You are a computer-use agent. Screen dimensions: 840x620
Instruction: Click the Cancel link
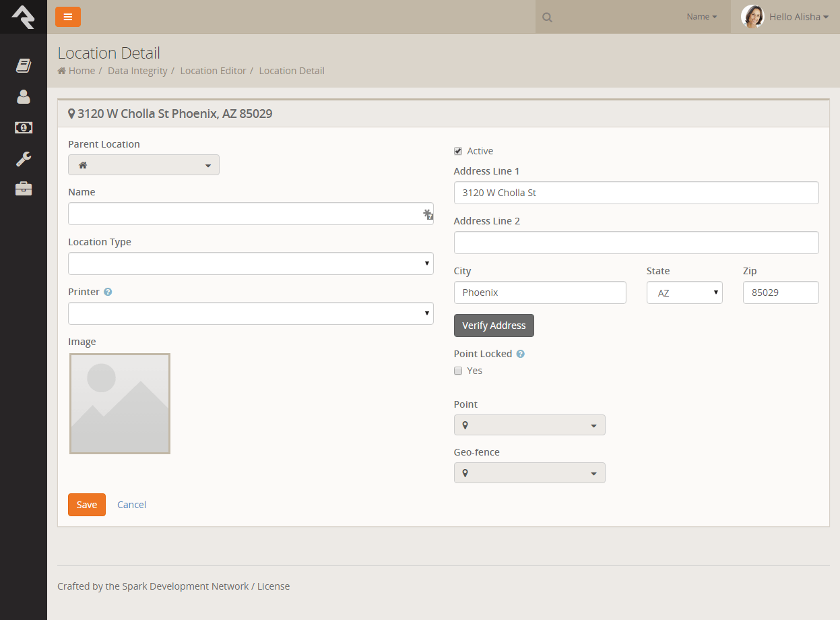tap(132, 505)
